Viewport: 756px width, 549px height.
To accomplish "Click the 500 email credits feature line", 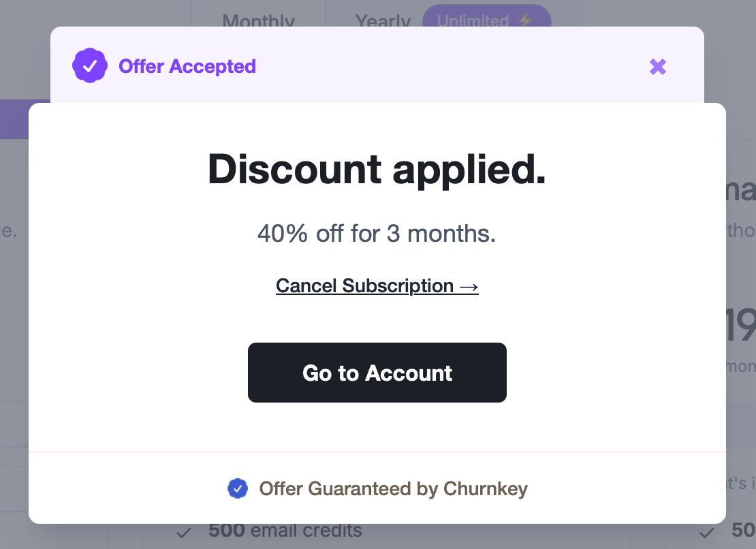I will (x=285, y=531).
